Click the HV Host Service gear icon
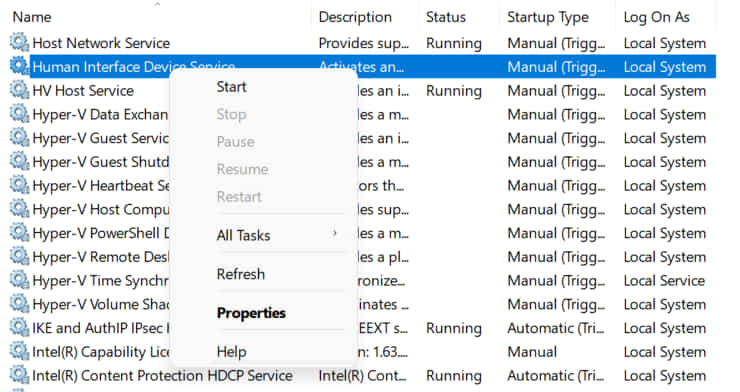 19,90
